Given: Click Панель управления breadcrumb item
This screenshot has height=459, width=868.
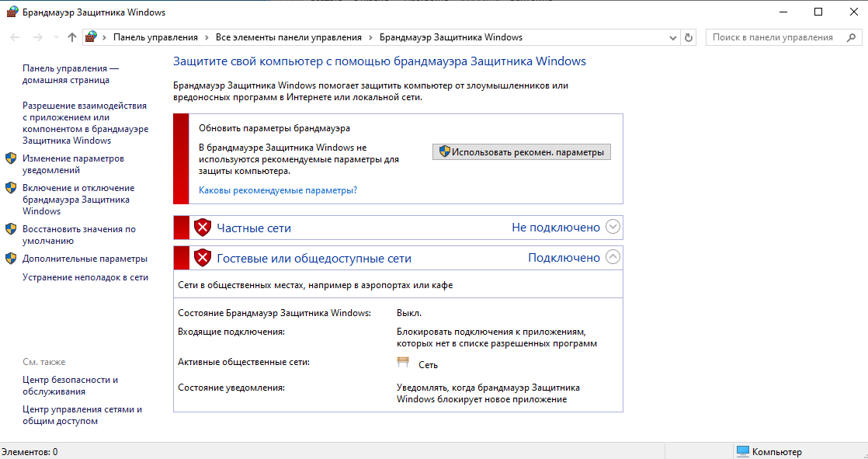Looking at the screenshot, I should point(155,37).
